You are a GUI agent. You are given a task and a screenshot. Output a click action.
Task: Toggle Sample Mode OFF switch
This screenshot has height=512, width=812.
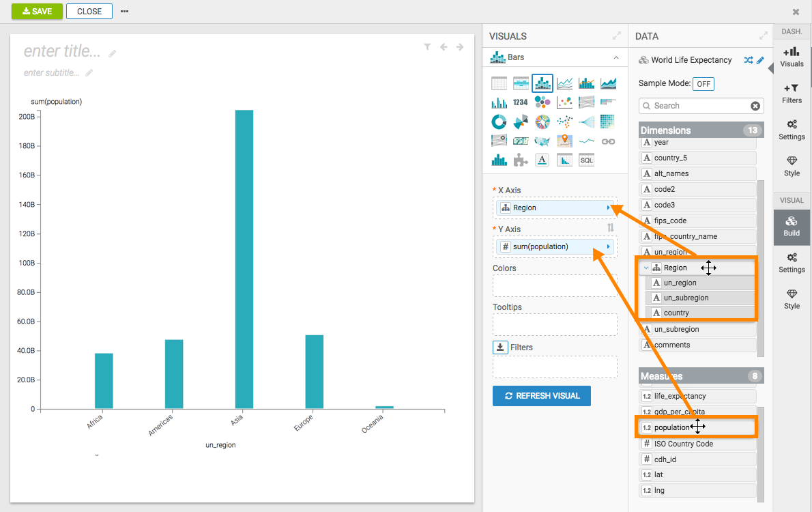(x=703, y=83)
